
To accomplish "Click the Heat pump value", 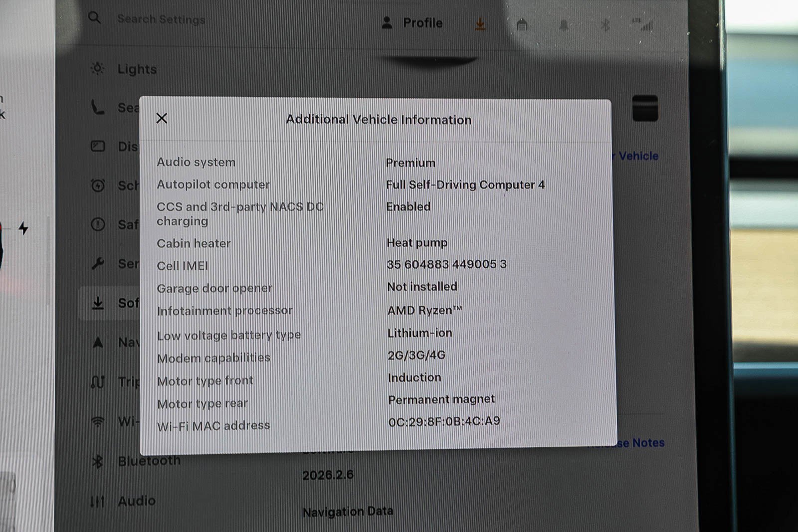I will click(x=417, y=243).
